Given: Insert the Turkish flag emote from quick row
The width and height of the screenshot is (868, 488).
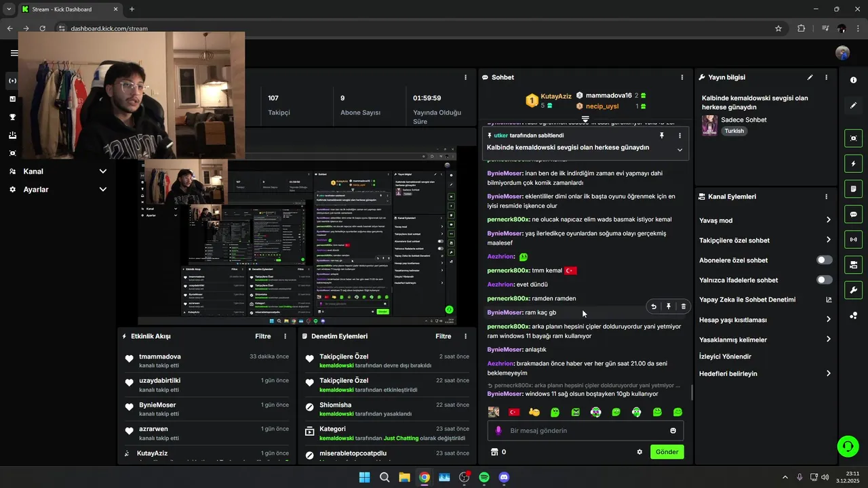Looking at the screenshot, I should 514,412.
